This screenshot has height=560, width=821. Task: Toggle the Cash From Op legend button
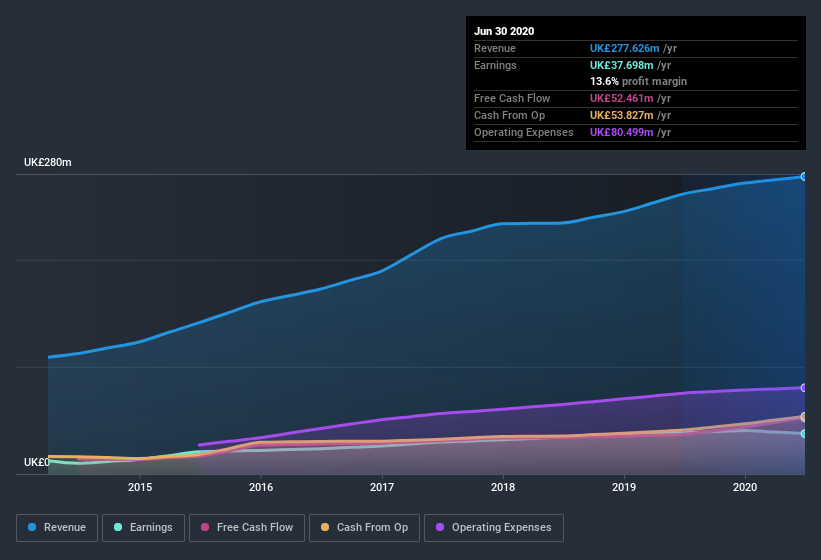pos(364,528)
